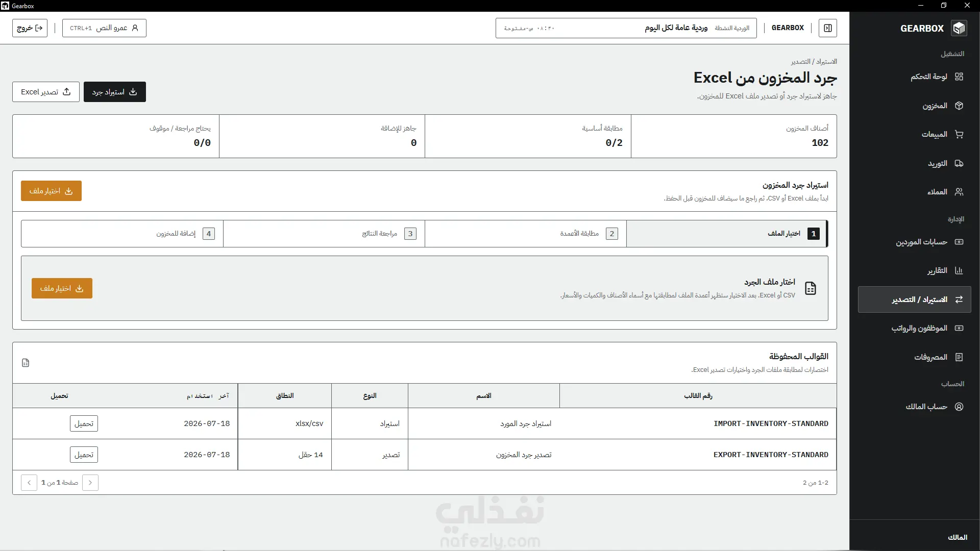Click the 1-2 من 2 results count
The height and width of the screenshot is (551, 980).
816,483
